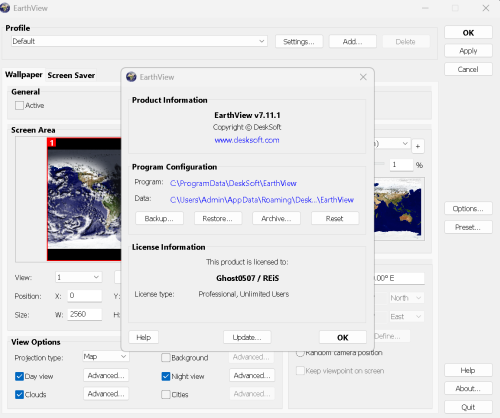The height and width of the screenshot is (418, 500).
Task: Click the EarthView globe icon in the About dialog
Action: 131,77
